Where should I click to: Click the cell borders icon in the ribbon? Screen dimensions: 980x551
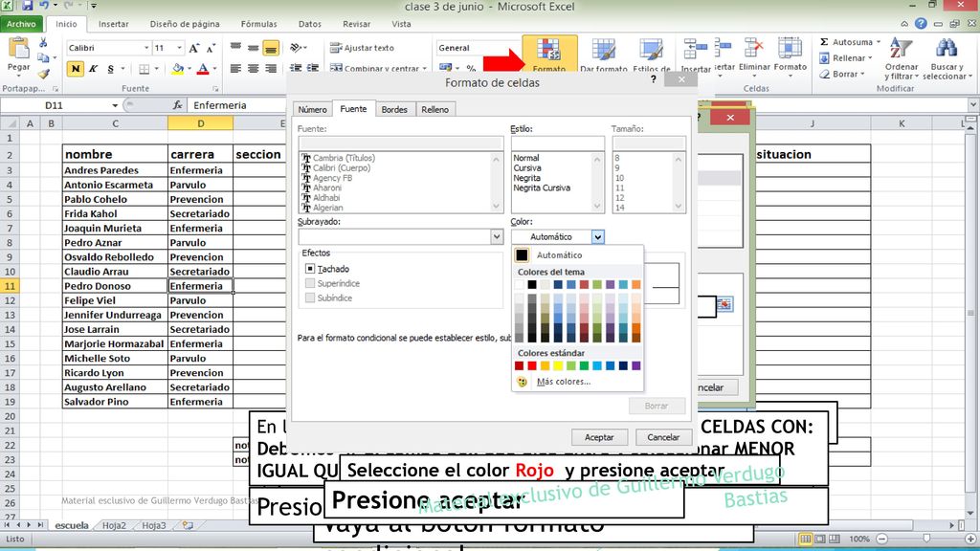(x=145, y=69)
